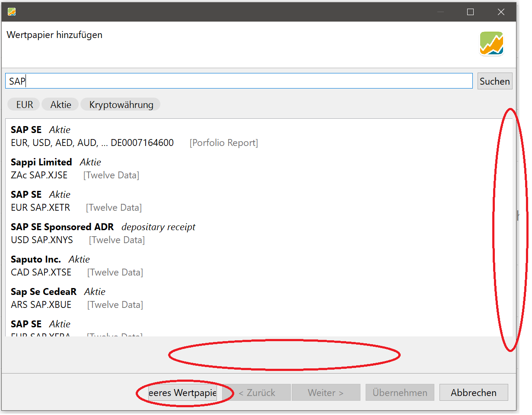
Task: Click the Portfolio Performance logo in dialog header
Action: 491,43
